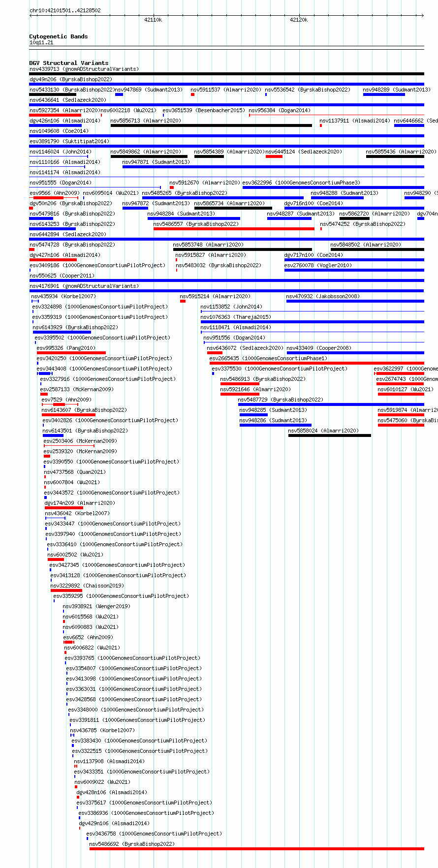Click nsv5486692 ByrskaBishop2022 label
Screen dimensions: 438x868
tap(132, 844)
